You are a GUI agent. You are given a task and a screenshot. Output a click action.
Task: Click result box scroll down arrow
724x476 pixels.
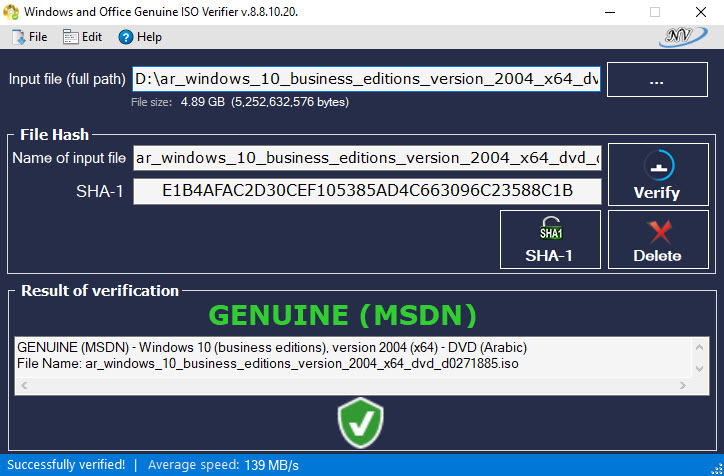pos(700,368)
